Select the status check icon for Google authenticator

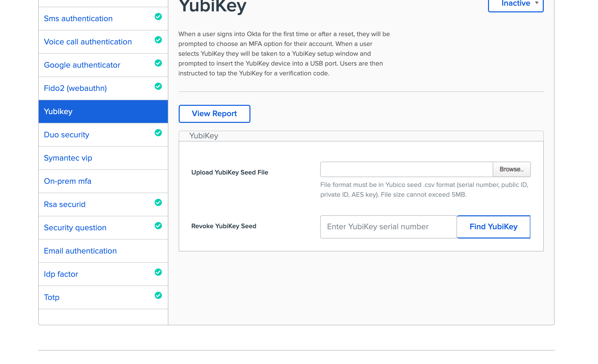point(158,63)
